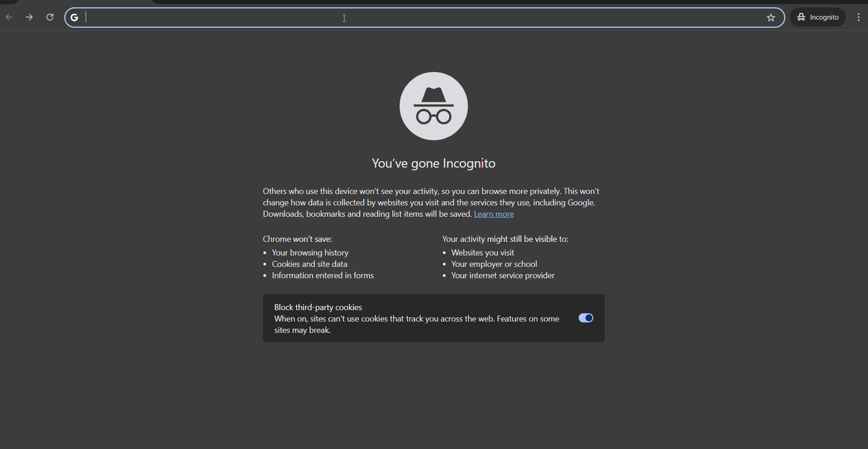Click the "Your internet service provider" bullet
This screenshot has width=868, height=449.
click(x=503, y=276)
